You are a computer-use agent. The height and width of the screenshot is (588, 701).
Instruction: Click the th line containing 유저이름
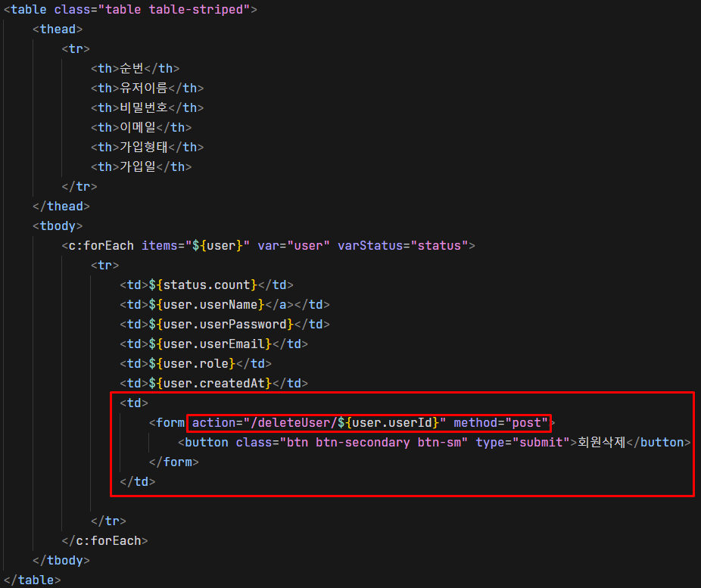click(147, 88)
